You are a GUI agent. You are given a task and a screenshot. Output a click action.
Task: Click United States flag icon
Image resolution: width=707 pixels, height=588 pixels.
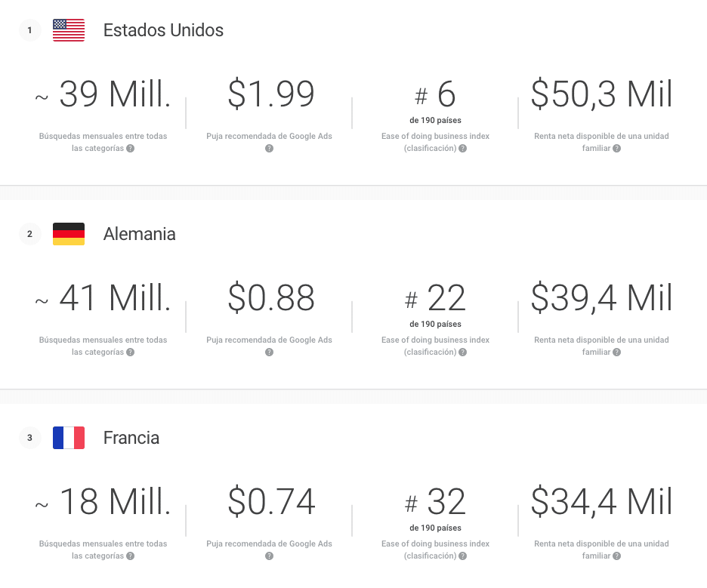tap(69, 30)
